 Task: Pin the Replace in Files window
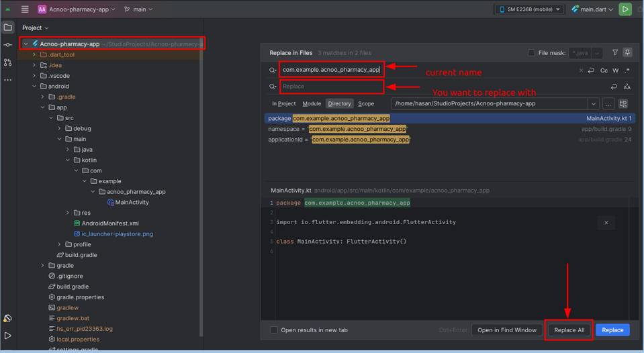pyautogui.click(x=627, y=52)
